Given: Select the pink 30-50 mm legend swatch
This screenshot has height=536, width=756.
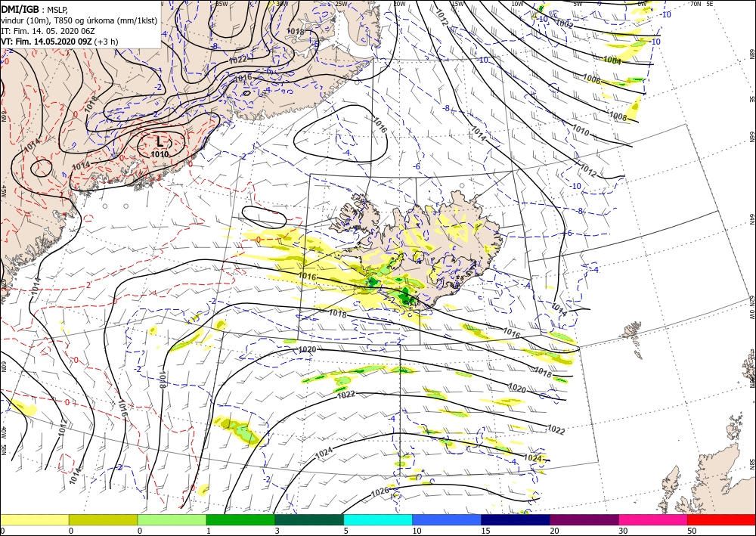Looking at the screenshot, I should (653, 519).
